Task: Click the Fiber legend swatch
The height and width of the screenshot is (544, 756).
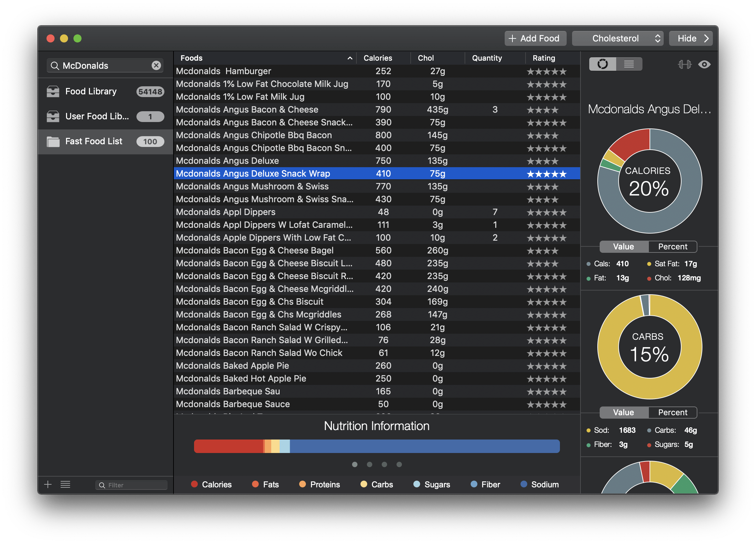Action: (x=474, y=484)
